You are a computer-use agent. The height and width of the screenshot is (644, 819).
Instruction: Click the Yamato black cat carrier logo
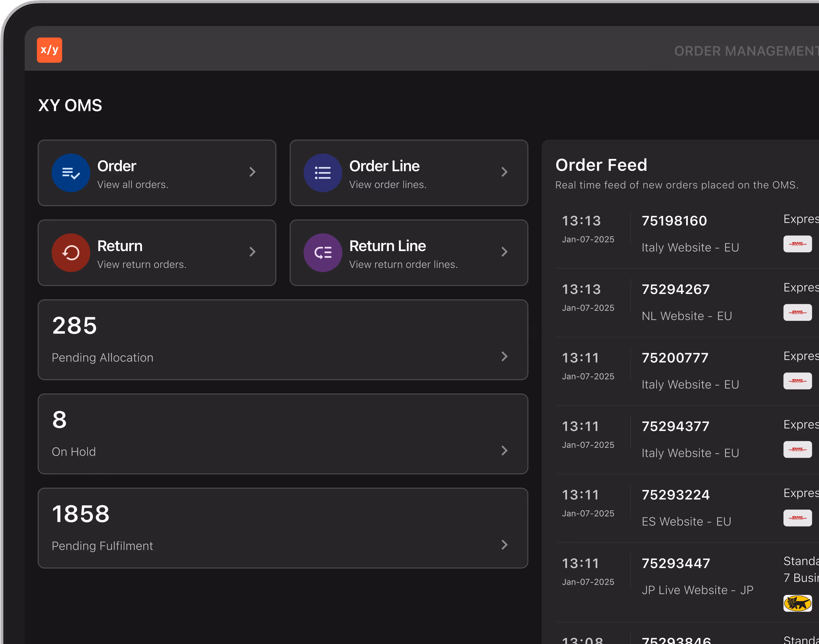(797, 603)
